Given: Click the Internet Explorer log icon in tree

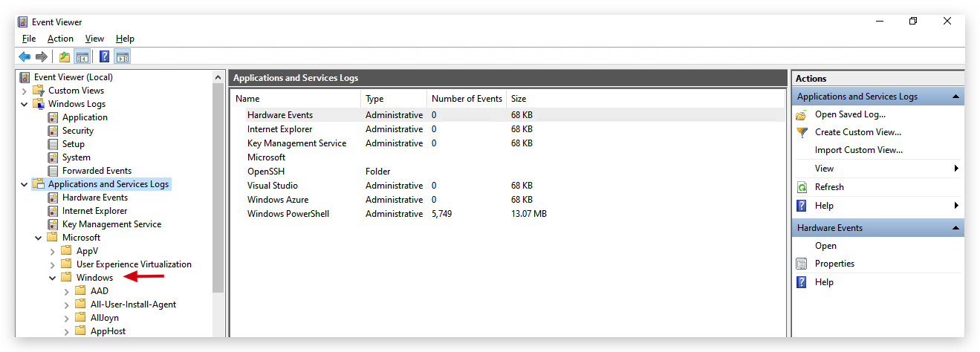Looking at the screenshot, I should pyautogui.click(x=53, y=211).
